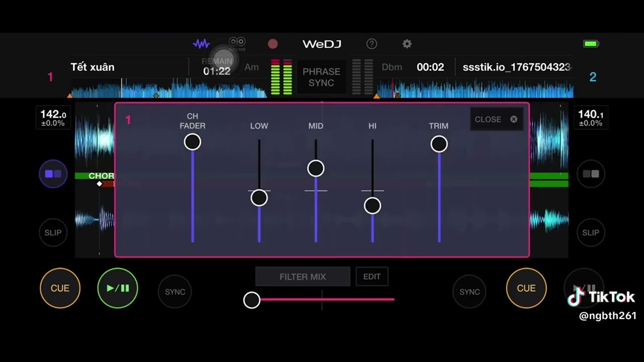
Task: Tap the CHOR phrase marker
Action: coord(101,176)
